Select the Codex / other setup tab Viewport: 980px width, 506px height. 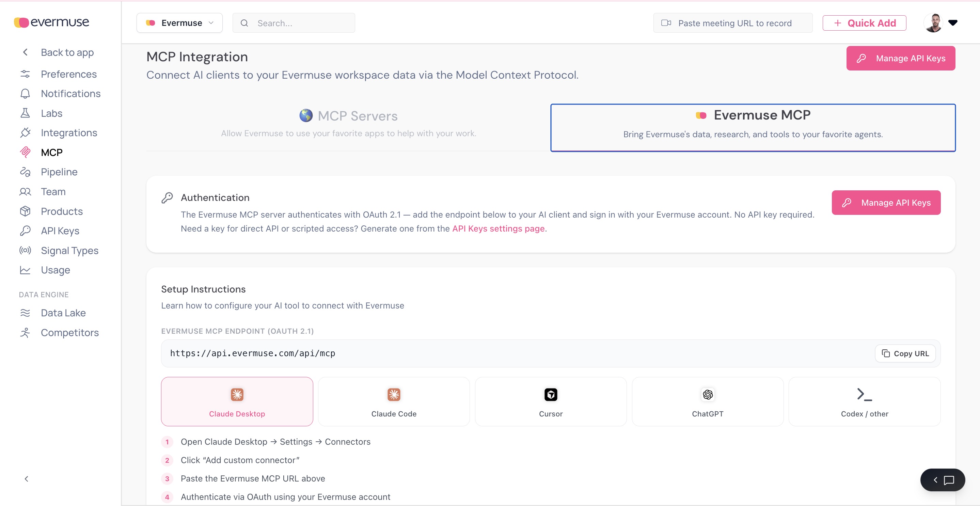click(x=864, y=401)
